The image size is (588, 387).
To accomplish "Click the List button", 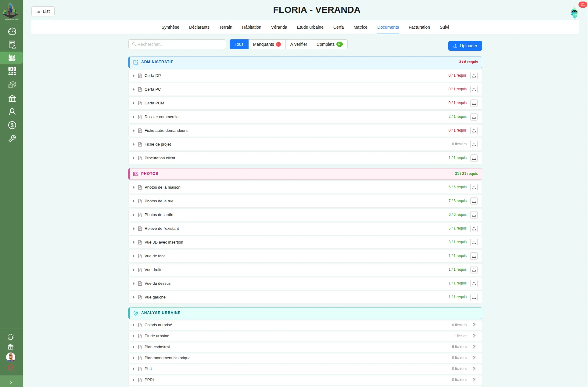I will pyautogui.click(x=43, y=11).
